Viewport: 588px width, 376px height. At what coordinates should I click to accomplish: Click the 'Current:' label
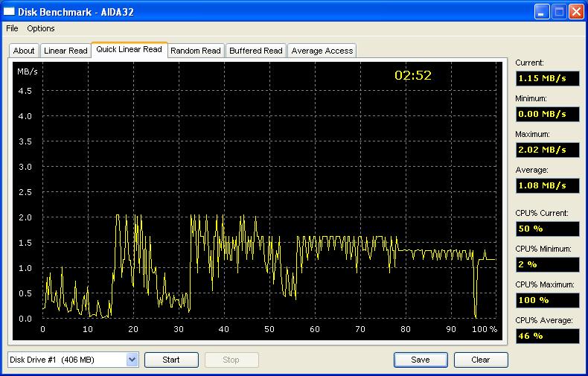(529, 63)
